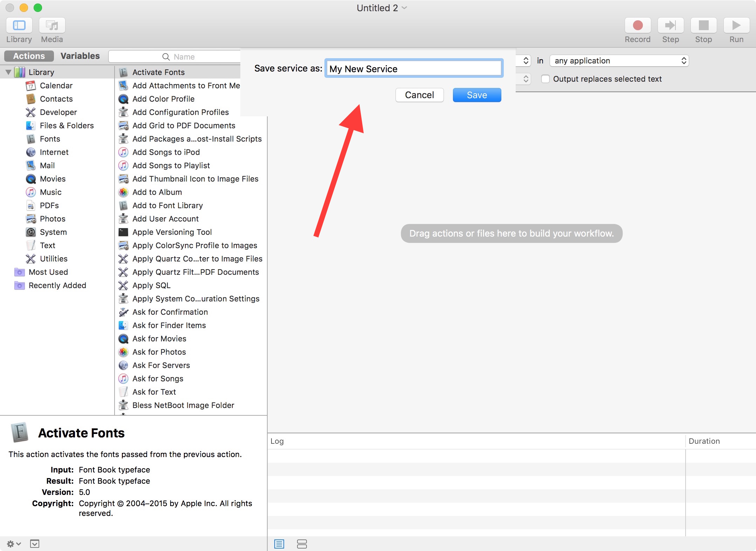Open the Media browser
The image size is (756, 551).
coord(52,25)
